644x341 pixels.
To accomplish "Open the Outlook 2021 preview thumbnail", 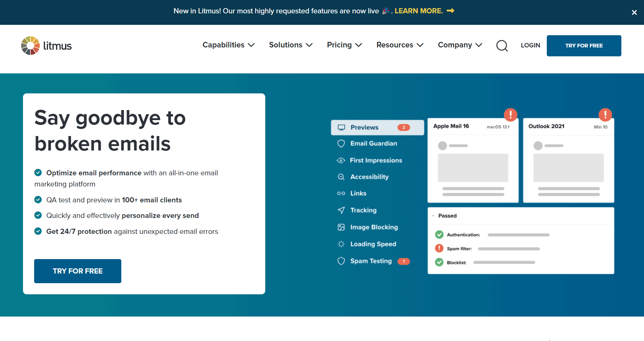I will (568, 160).
